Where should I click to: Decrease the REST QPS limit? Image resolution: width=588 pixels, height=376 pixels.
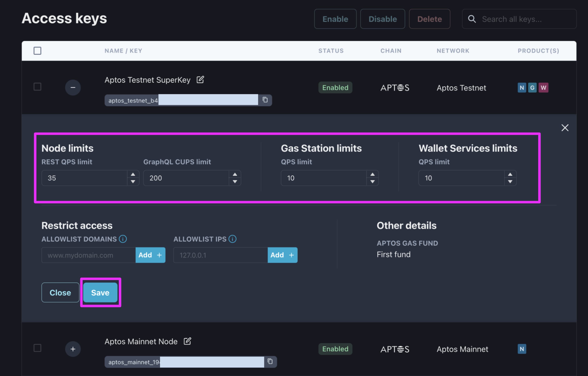click(133, 182)
